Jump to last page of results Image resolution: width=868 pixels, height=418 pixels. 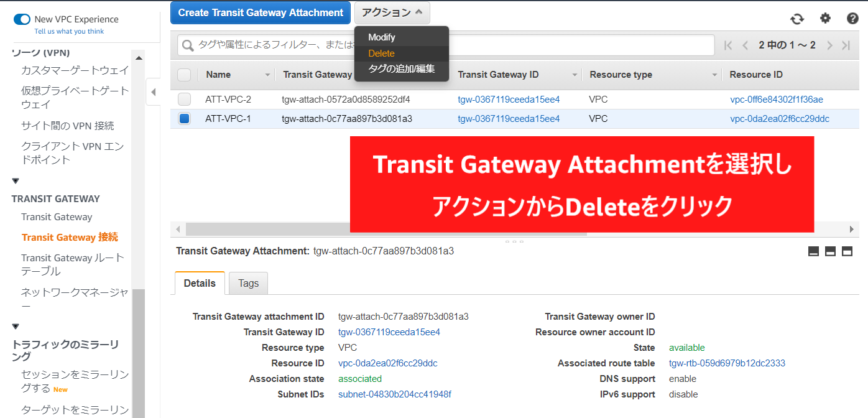pos(846,45)
